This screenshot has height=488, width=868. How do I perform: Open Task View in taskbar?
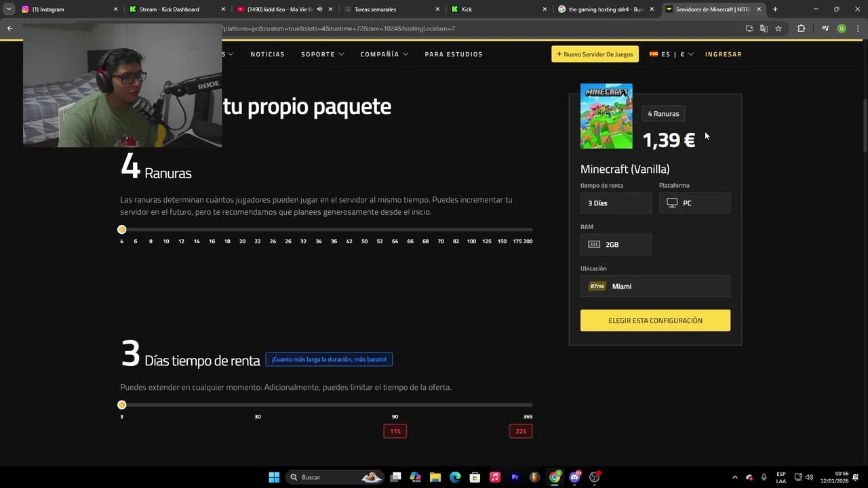(396, 477)
